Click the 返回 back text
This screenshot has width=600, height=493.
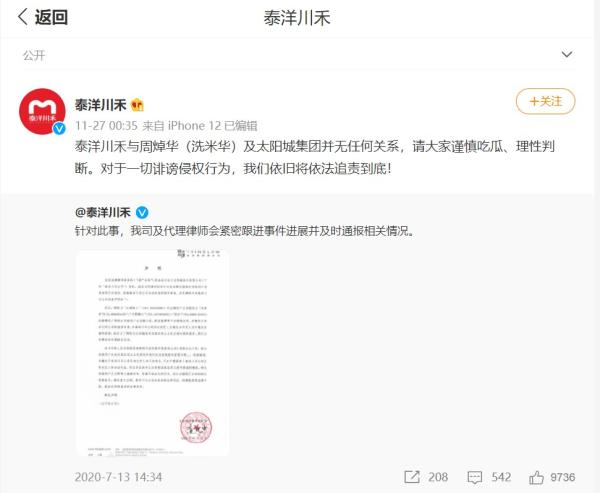[51, 17]
